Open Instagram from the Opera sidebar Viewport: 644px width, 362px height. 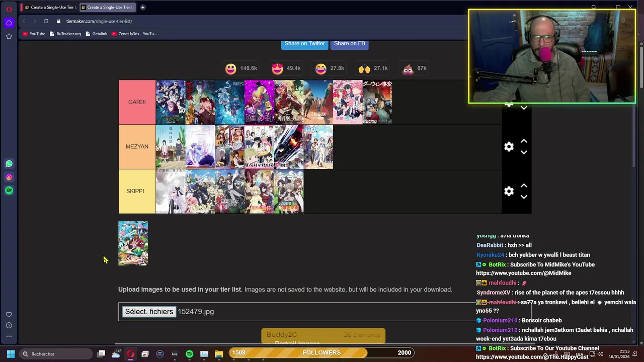[x=9, y=177]
